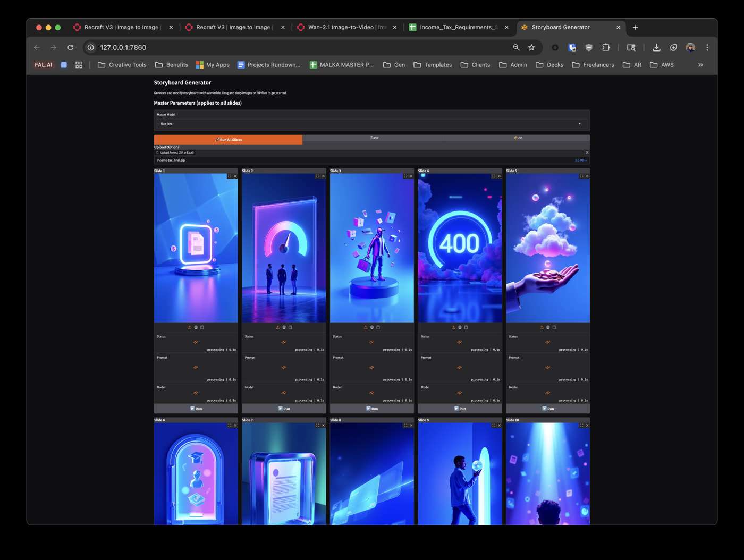Bookmark this page with the star icon
The height and width of the screenshot is (560, 744).
coord(531,47)
